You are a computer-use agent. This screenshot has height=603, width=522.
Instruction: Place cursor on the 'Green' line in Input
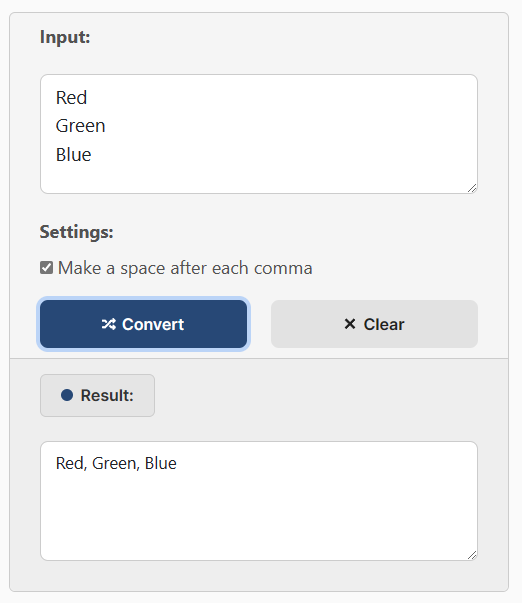pyautogui.click(x=80, y=126)
